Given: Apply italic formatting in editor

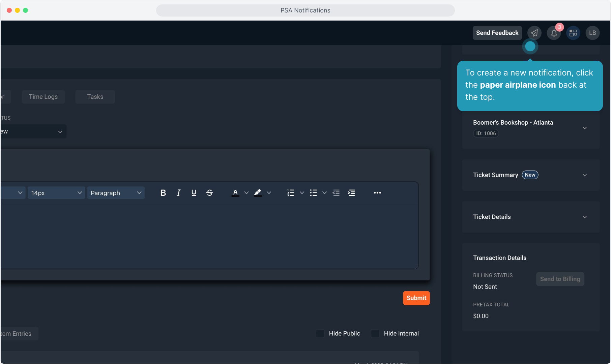Looking at the screenshot, I should [x=178, y=193].
